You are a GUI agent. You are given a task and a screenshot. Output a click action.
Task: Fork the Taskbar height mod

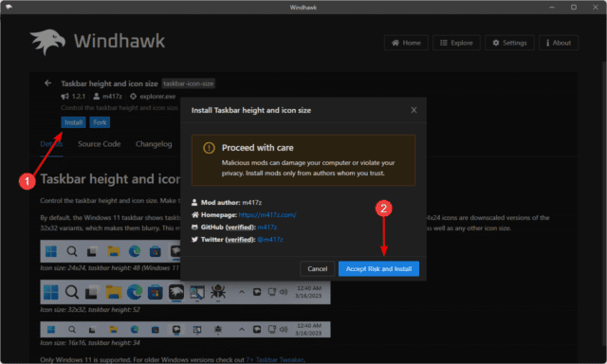point(100,122)
